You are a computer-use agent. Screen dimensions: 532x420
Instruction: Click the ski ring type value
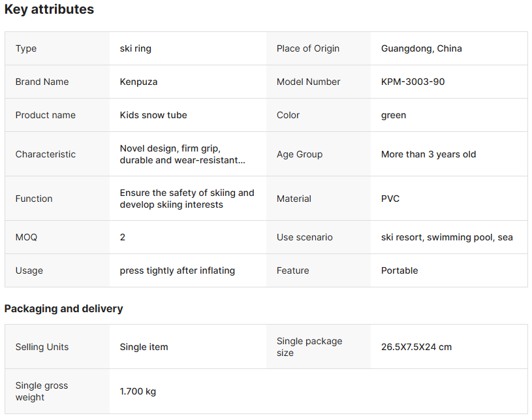135,48
